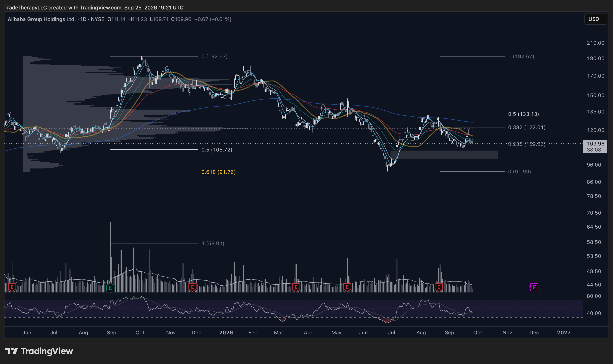Select the 1 (192.67) Fib label
613x364 pixels.
[x=521, y=57]
